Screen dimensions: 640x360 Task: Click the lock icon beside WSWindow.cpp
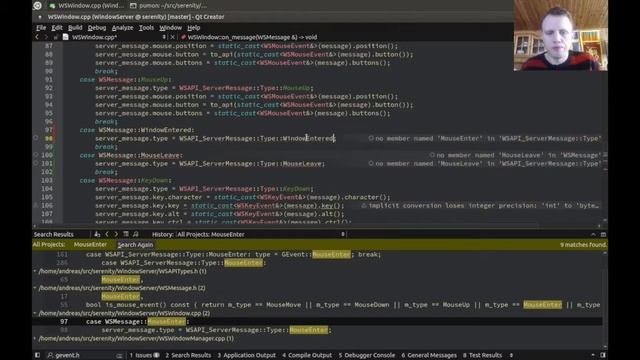click(56, 37)
